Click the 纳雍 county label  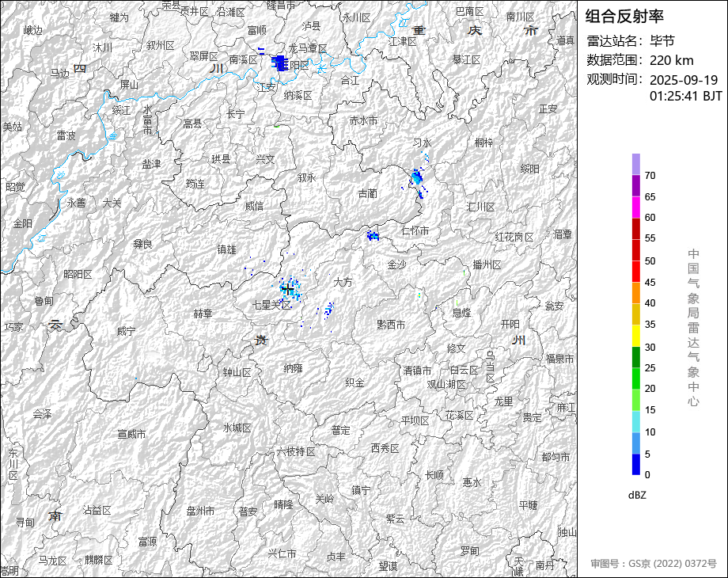[293, 368]
